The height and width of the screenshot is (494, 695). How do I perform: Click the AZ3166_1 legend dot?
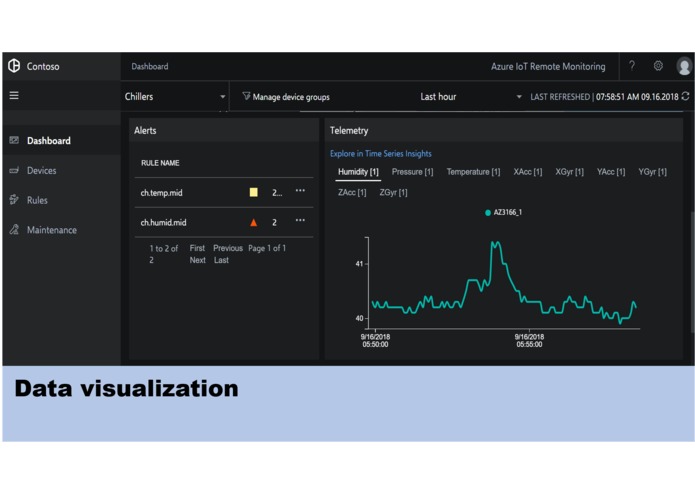488,213
